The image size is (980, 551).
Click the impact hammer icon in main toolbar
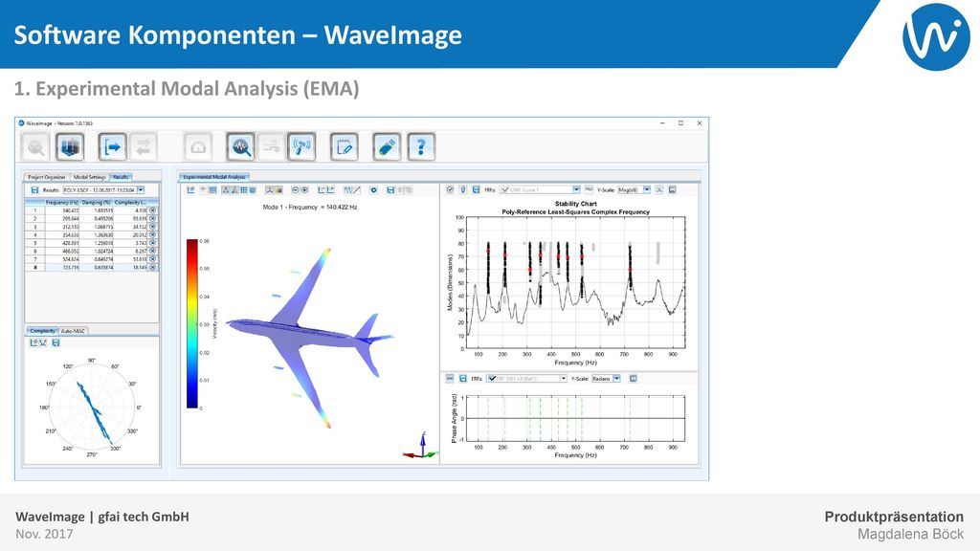(301, 147)
